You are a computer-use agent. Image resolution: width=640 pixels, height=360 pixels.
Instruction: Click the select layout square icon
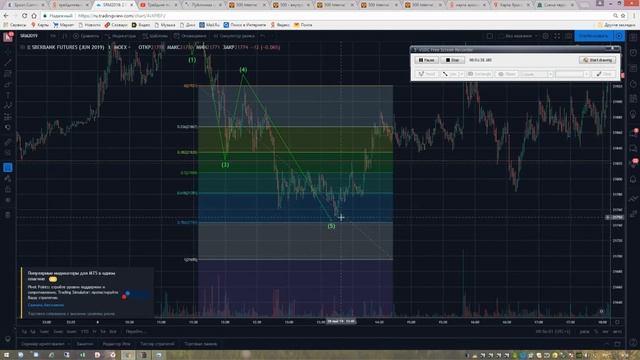[489, 36]
